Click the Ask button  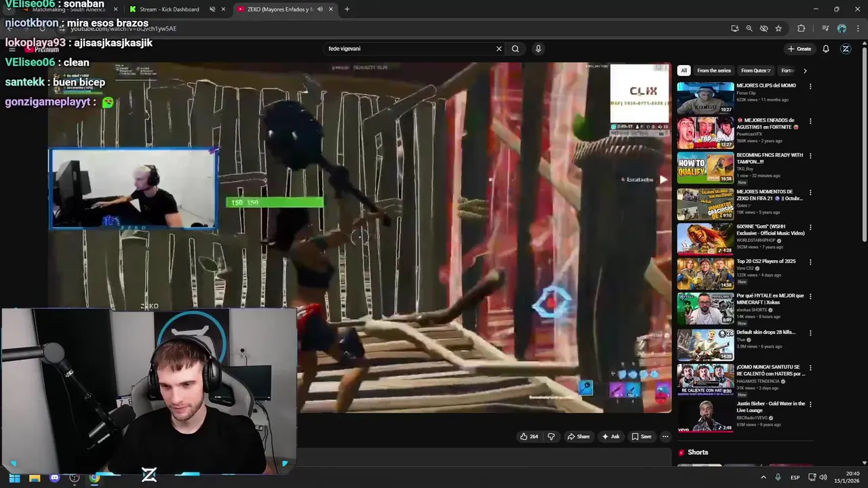[611, 436]
